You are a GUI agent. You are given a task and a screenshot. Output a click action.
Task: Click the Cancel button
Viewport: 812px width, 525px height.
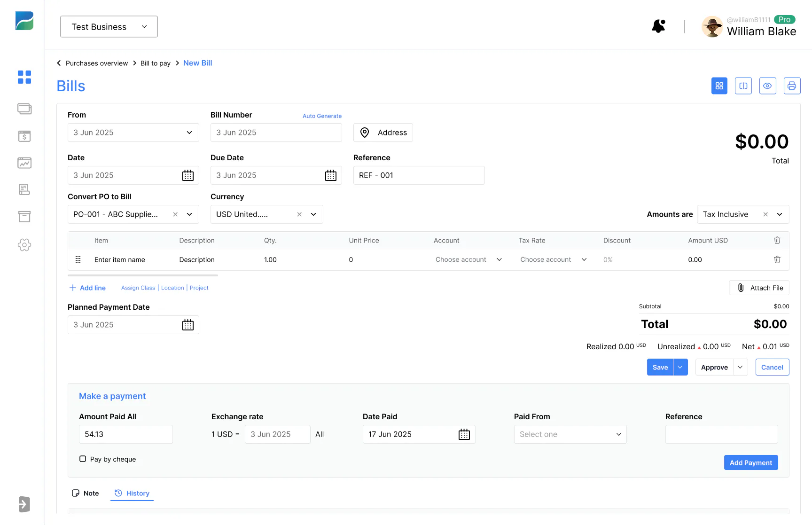[x=772, y=367]
